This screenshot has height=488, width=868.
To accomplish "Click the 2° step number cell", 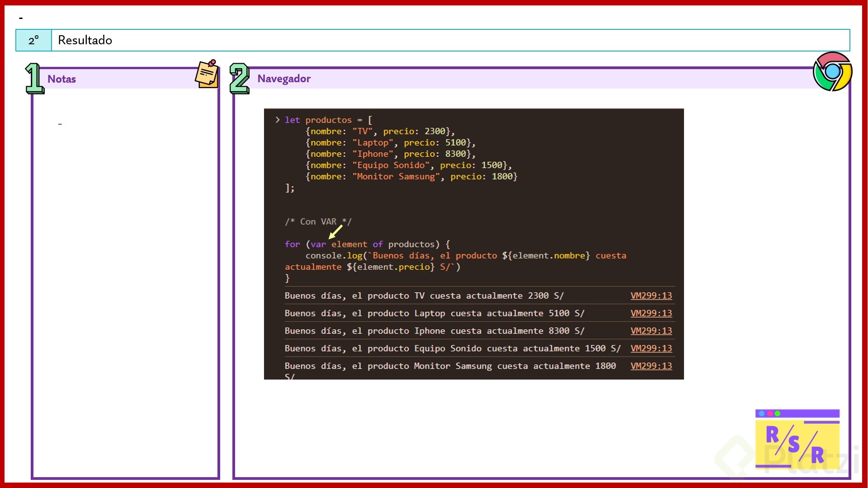I will [34, 40].
